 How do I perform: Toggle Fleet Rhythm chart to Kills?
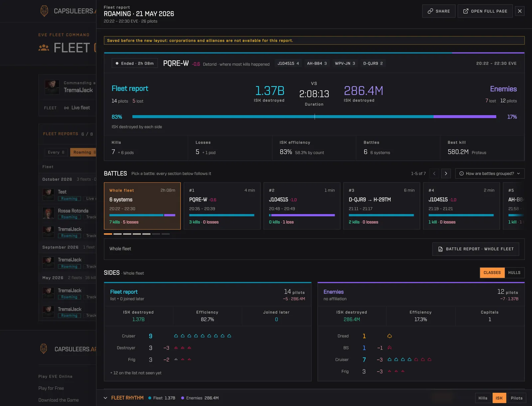pyautogui.click(x=483, y=398)
